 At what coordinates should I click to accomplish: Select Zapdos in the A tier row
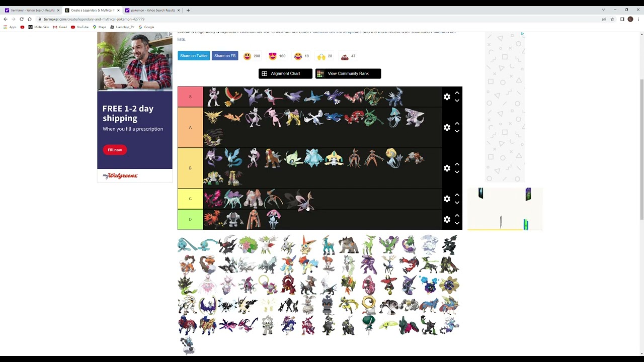pos(213,117)
